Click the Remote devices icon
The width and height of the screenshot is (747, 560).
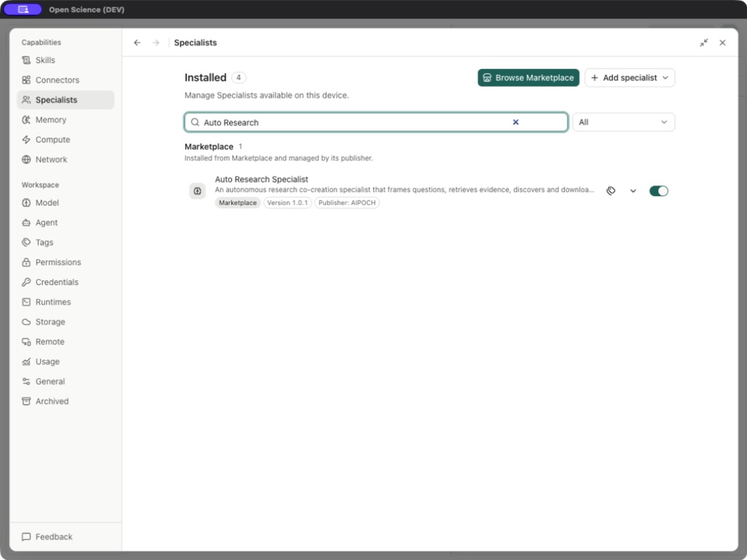(x=26, y=342)
